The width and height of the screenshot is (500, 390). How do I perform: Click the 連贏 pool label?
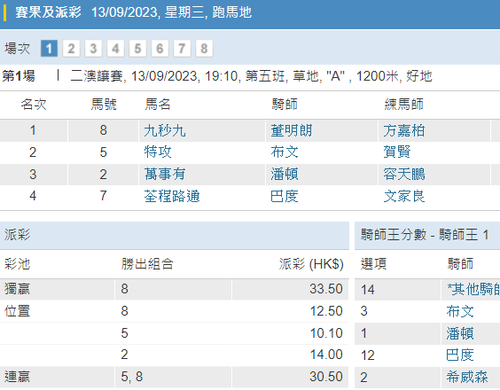pyautogui.click(x=17, y=377)
